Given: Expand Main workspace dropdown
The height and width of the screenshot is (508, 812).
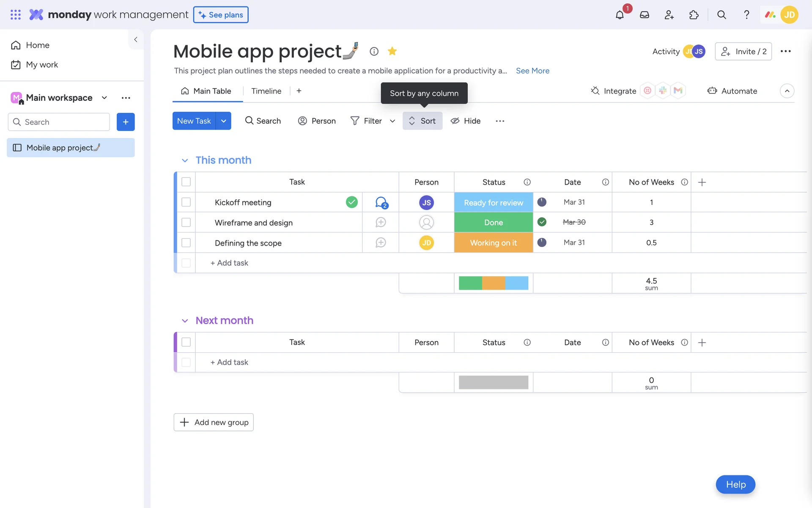Looking at the screenshot, I should click(104, 98).
